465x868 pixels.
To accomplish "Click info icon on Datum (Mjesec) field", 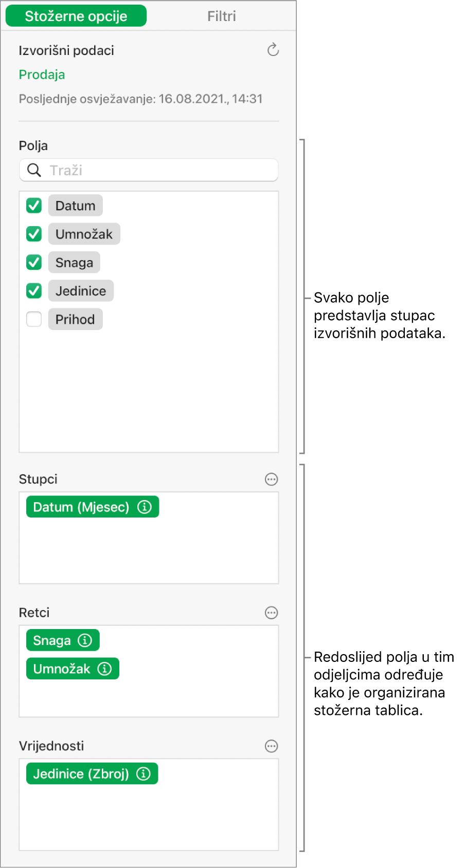I will coord(145,507).
